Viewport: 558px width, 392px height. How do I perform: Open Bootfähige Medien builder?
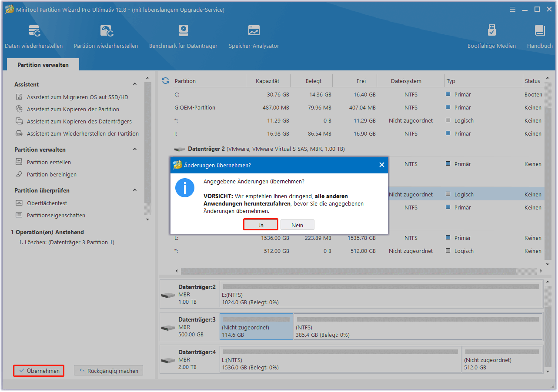491,37
